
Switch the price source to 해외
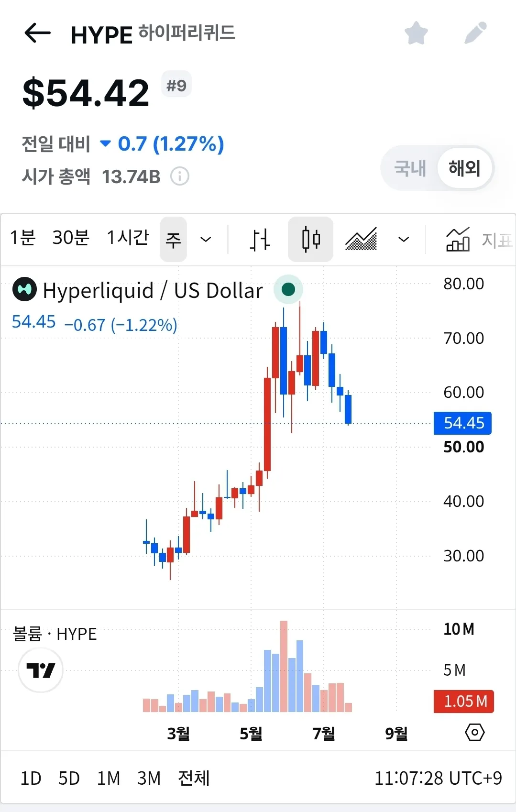click(464, 168)
